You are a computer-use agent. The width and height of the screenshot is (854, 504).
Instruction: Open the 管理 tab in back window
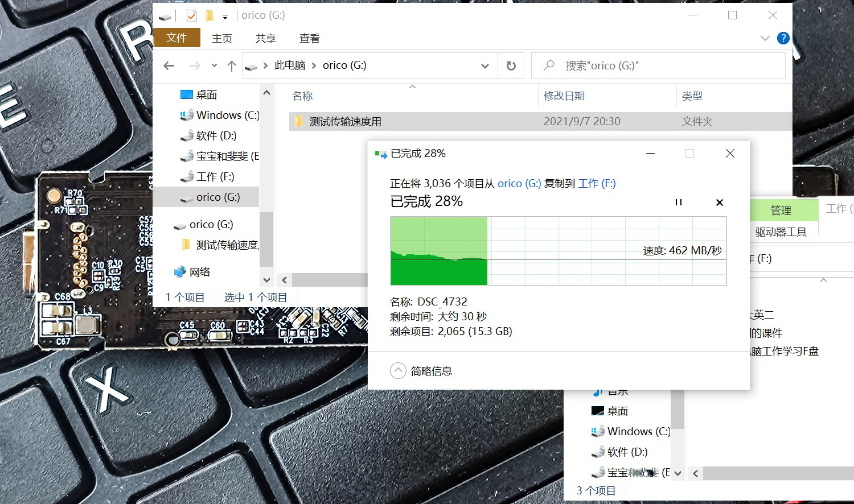pyautogui.click(x=781, y=210)
